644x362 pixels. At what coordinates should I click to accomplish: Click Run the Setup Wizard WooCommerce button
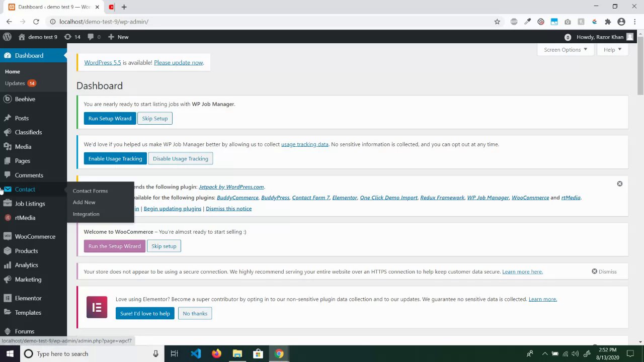pyautogui.click(x=115, y=246)
